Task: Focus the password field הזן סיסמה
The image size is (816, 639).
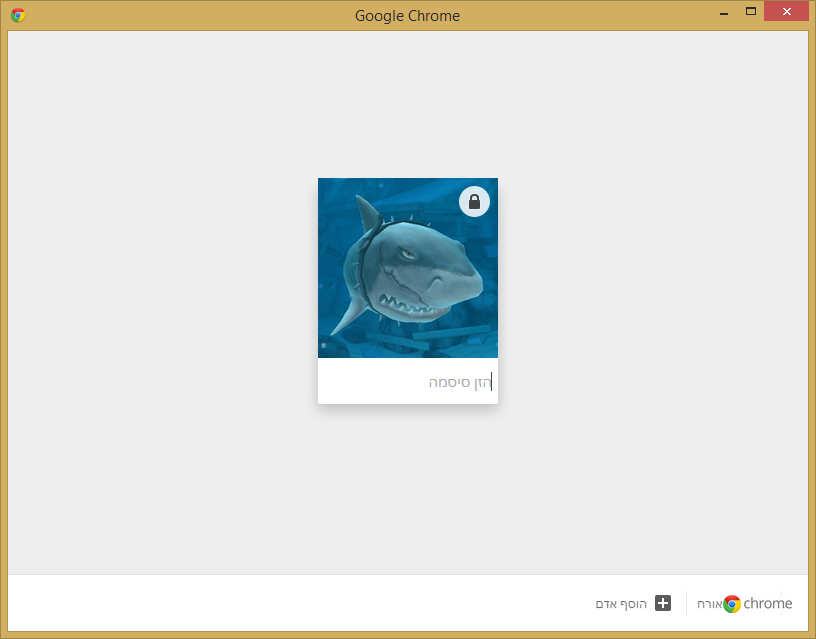Action: pos(407,382)
